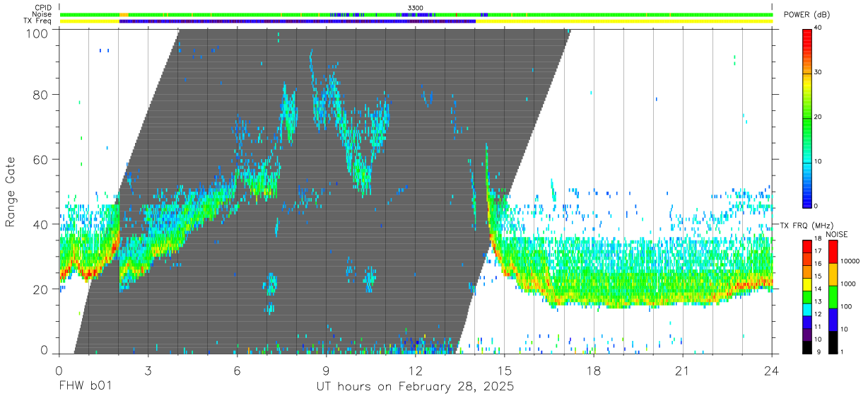
Task: Click the noise scale value '10000'
Action: click(x=849, y=262)
